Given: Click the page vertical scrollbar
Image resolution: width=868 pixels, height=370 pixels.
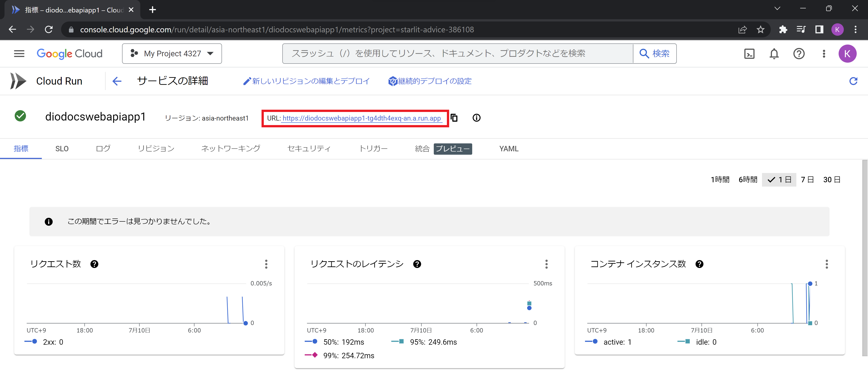Looking at the screenshot, I should coord(865,258).
